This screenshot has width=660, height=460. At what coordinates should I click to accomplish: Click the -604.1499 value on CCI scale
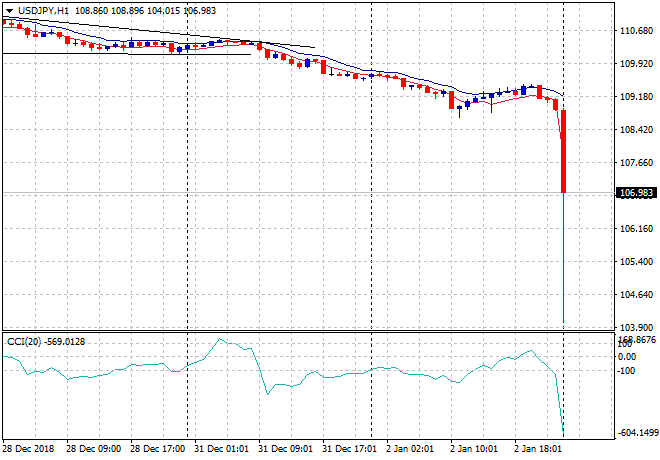pyautogui.click(x=638, y=433)
